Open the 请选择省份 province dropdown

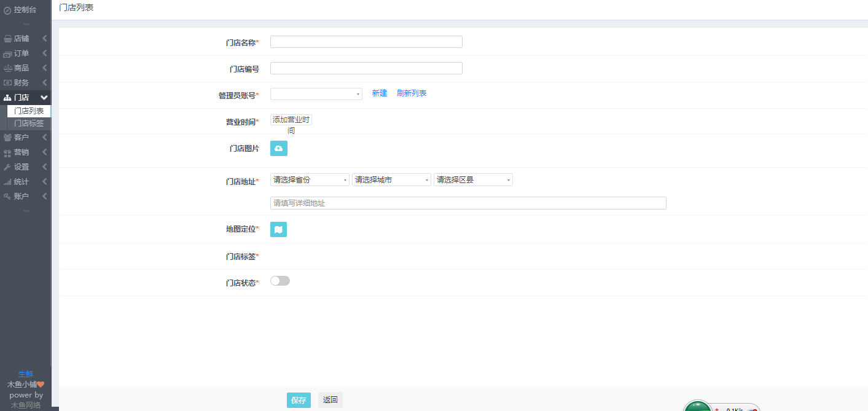click(x=310, y=180)
